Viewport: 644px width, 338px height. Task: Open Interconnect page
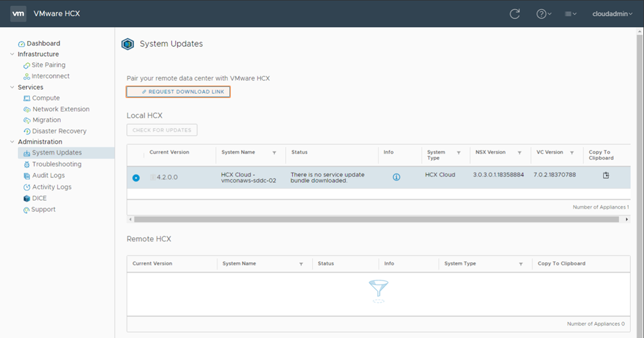pyautogui.click(x=50, y=76)
